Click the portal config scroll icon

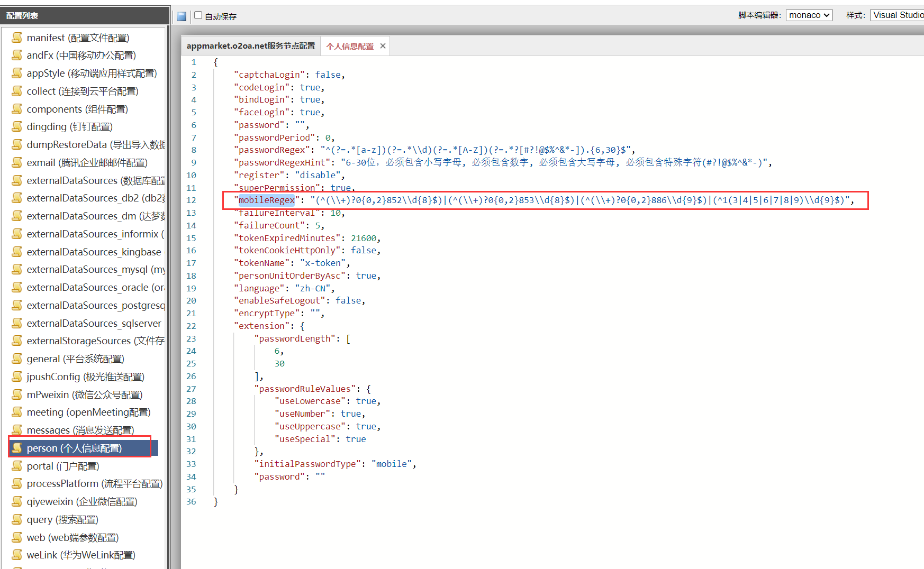coord(17,466)
